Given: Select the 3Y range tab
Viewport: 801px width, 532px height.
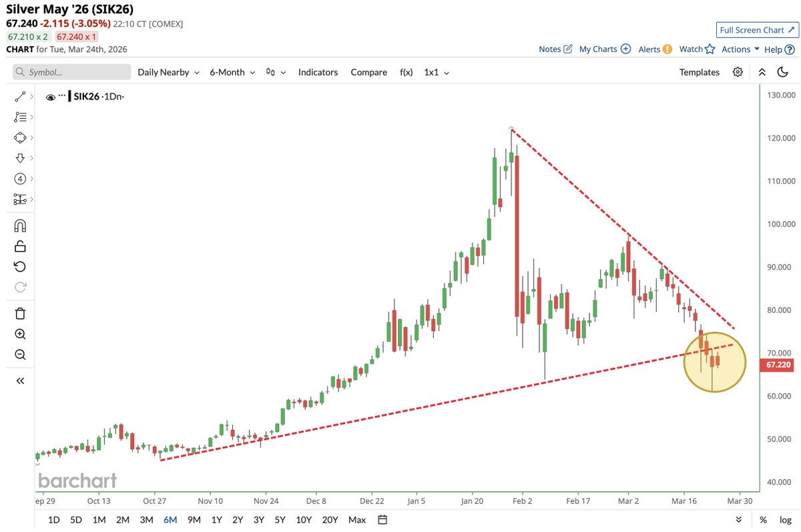Looking at the screenshot, I should (259, 520).
